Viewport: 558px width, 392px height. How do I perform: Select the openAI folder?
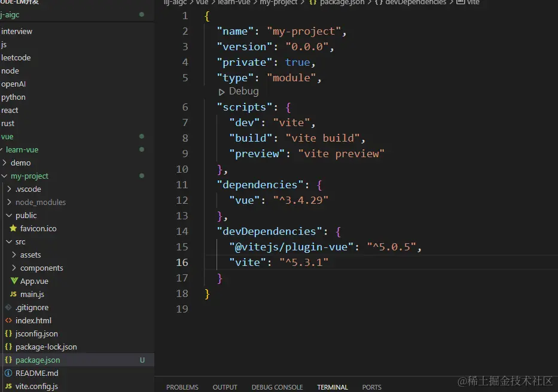tap(14, 84)
